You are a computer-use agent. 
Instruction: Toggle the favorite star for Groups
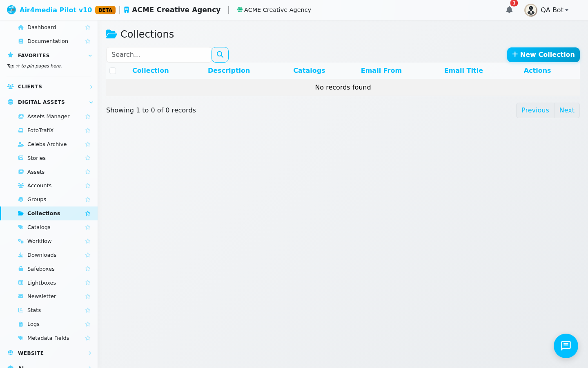pyautogui.click(x=88, y=200)
